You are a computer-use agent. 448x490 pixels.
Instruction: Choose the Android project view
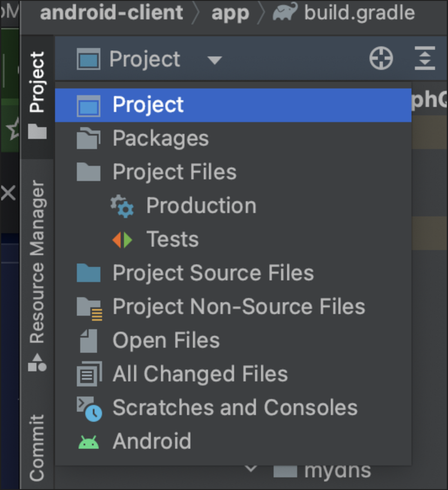[152, 441]
